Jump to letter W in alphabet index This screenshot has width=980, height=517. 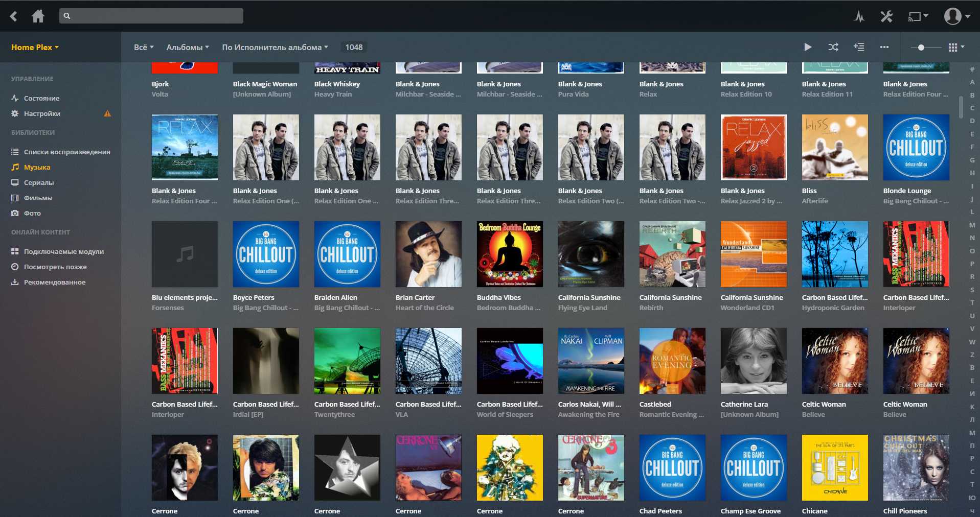pos(972,342)
